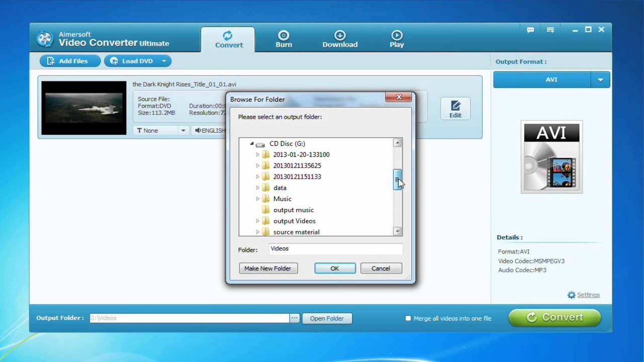Switch to the Convert tab

(x=228, y=39)
